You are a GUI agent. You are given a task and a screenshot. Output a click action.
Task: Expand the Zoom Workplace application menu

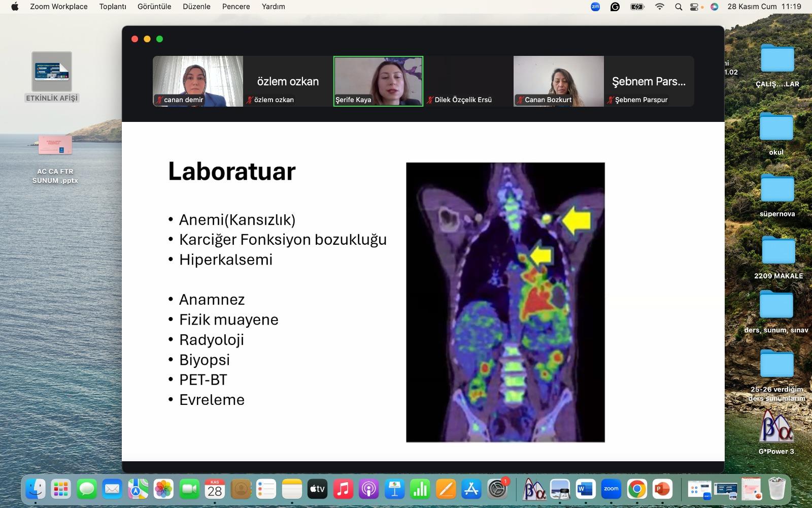[x=59, y=7]
